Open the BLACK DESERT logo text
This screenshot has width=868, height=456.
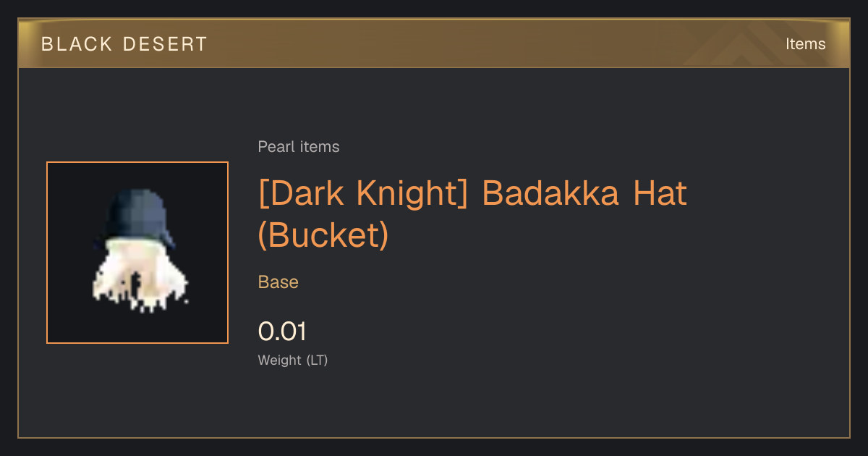pyautogui.click(x=124, y=44)
